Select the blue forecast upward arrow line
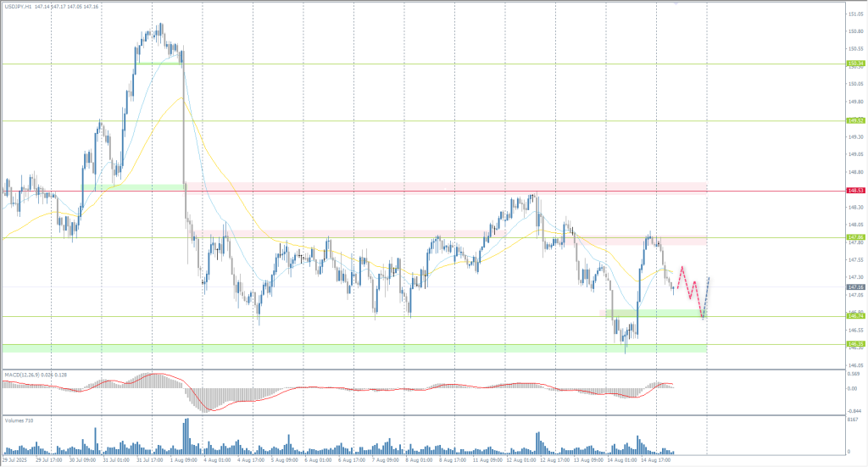Image resolution: width=868 pixels, height=467 pixels. [706, 297]
